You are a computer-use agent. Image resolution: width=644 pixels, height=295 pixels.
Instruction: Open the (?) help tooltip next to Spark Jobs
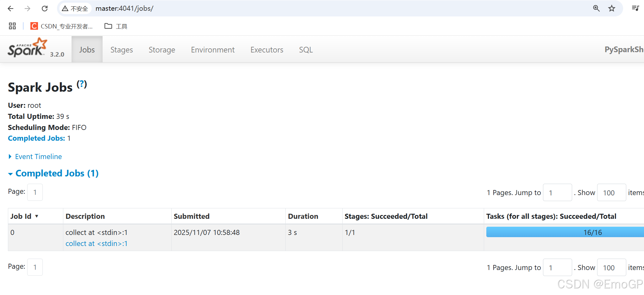[x=82, y=84]
